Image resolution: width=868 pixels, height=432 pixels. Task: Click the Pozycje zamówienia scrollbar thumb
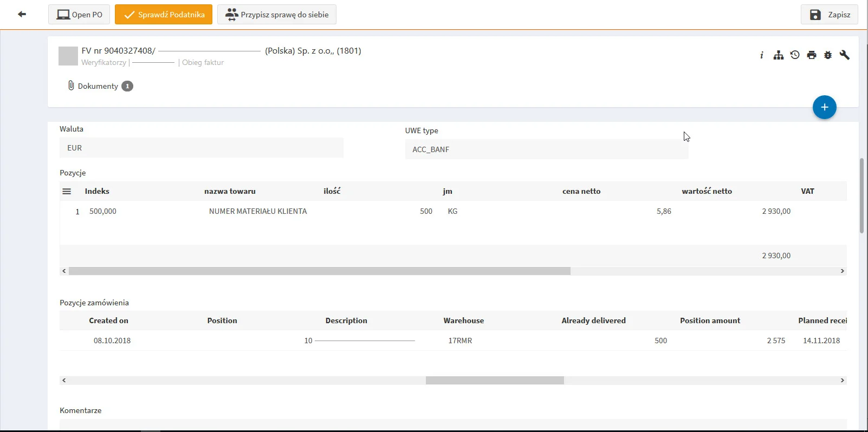pos(495,381)
